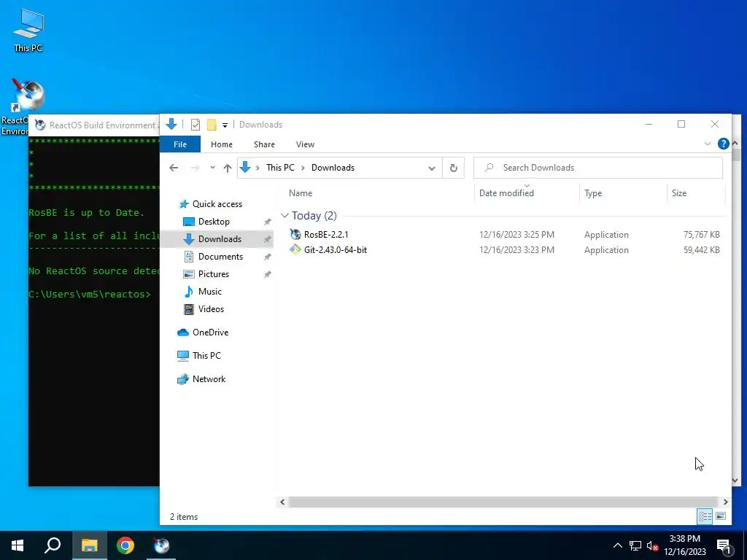Launch Google Chrome from taskbar

pyautogui.click(x=125, y=545)
